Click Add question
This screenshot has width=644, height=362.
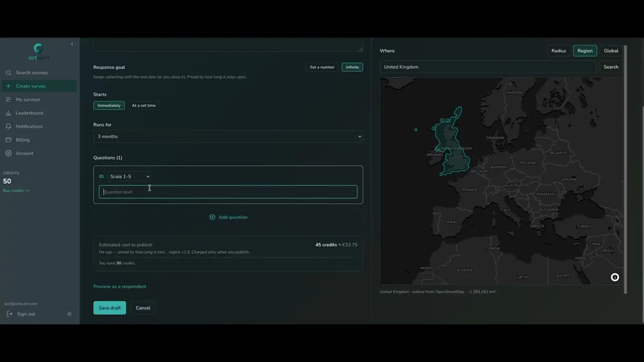[228, 217]
